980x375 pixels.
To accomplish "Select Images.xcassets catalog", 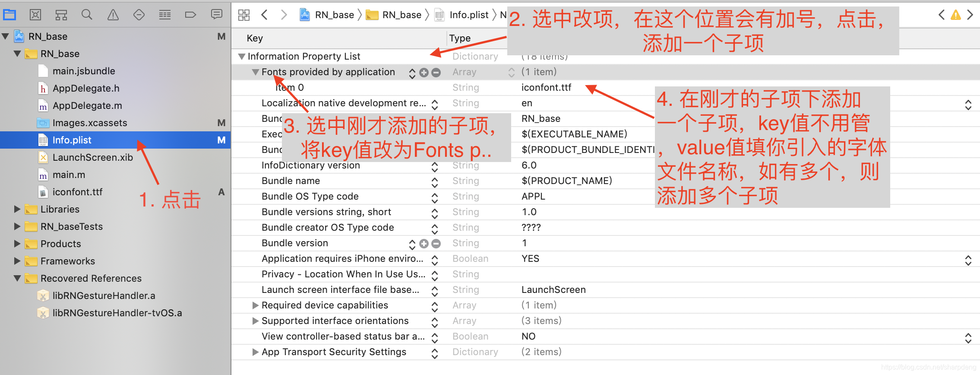I will (90, 123).
